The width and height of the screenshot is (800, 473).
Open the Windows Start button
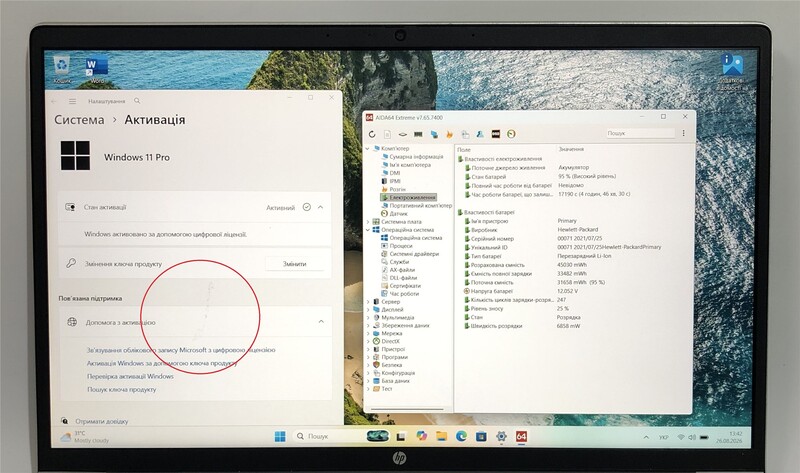[x=280, y=436]
